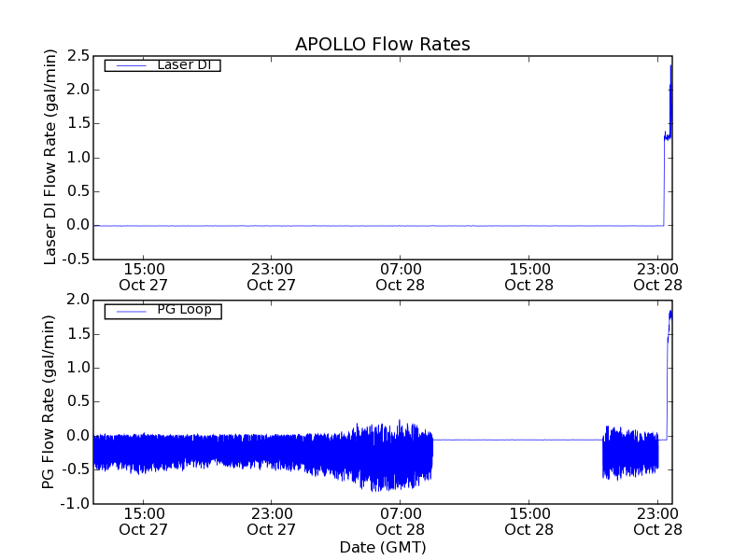Click the -1.0 tick on the PG Flow y-axis
The height and width of the screenshot is (560, 747).
point(75,503)
